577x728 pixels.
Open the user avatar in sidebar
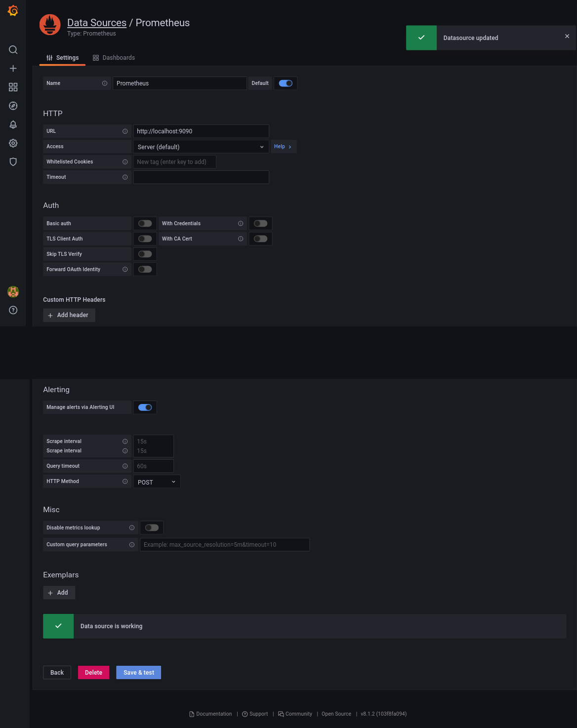(x=13, y=292)
